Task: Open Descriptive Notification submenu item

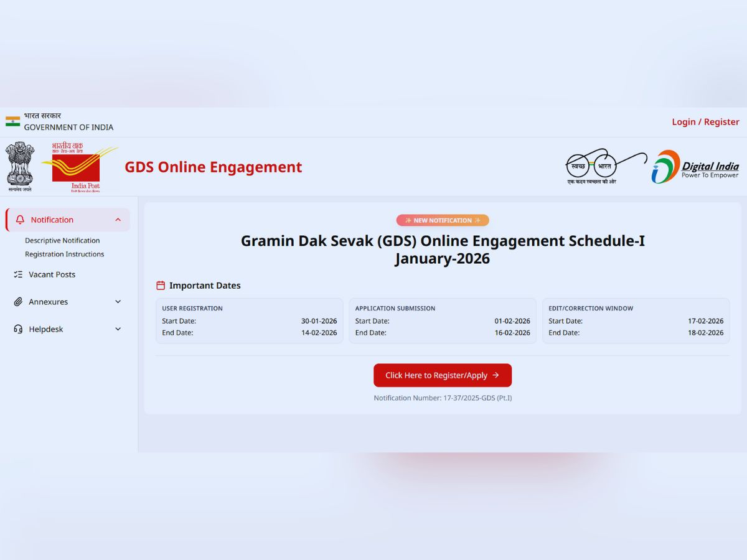Action: tap(62, 241)
